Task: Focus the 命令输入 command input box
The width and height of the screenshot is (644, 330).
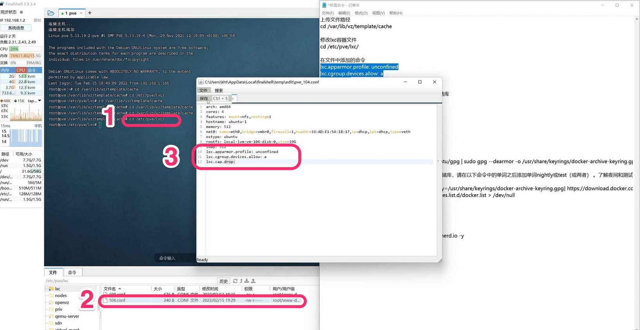Action: pos(167,258)
